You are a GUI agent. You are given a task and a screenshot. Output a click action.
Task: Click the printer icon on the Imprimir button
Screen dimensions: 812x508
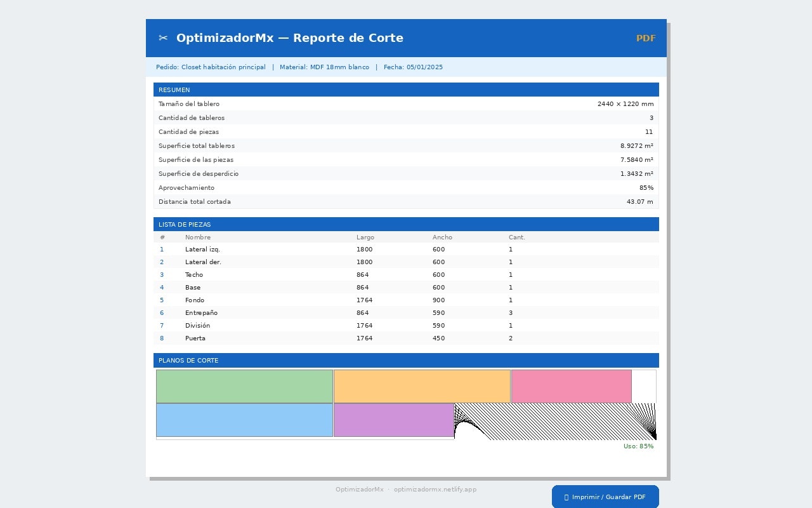pos(566,497)
